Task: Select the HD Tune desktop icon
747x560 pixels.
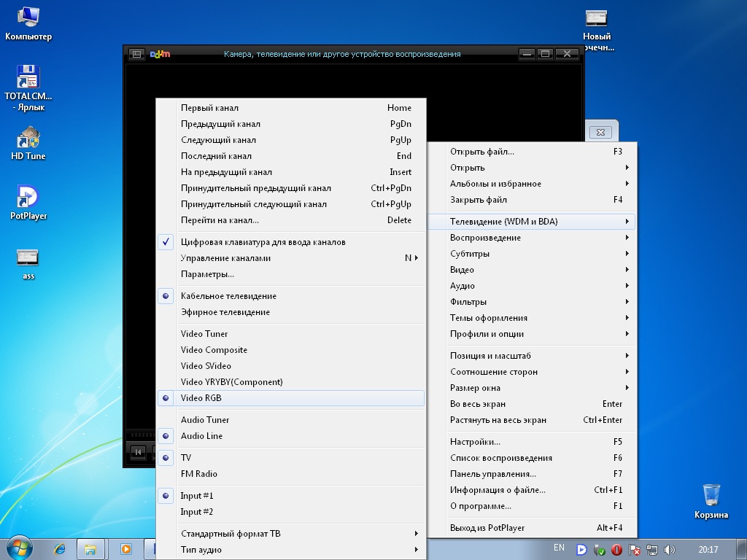Action: (28, 138)
